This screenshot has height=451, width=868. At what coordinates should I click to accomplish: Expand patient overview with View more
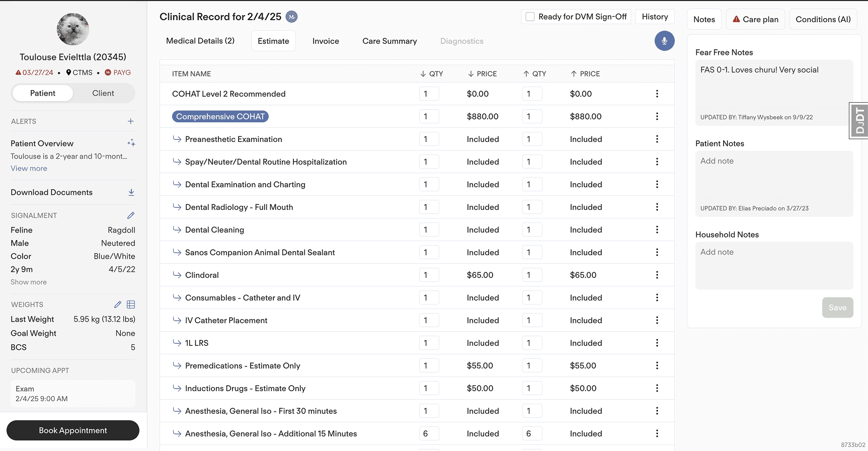[x=29, y=169]
